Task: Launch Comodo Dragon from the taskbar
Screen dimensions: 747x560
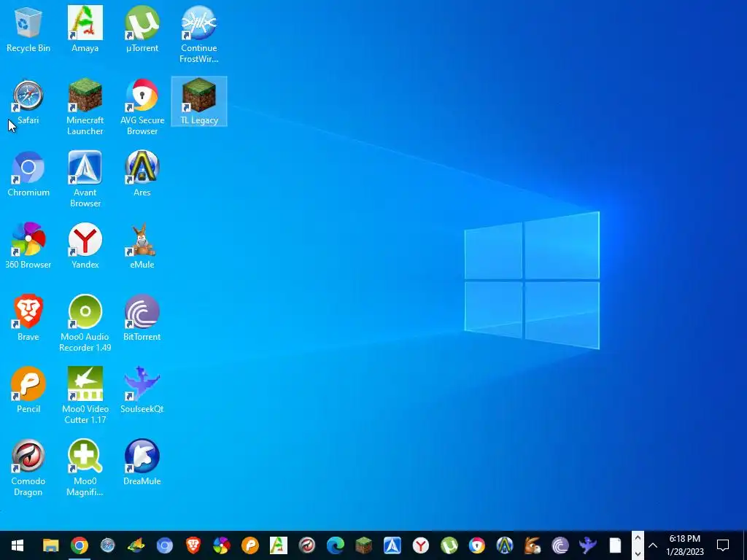Action: [x=307, y=545]
